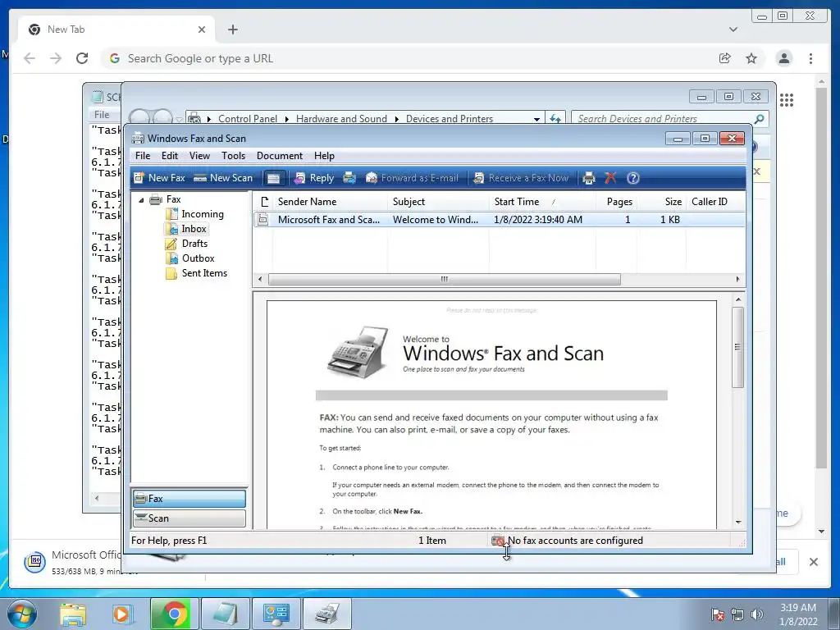Sort by Subject column header
Image resolution: width=840 pixels, height=630 pixels.
coord(438,202)
